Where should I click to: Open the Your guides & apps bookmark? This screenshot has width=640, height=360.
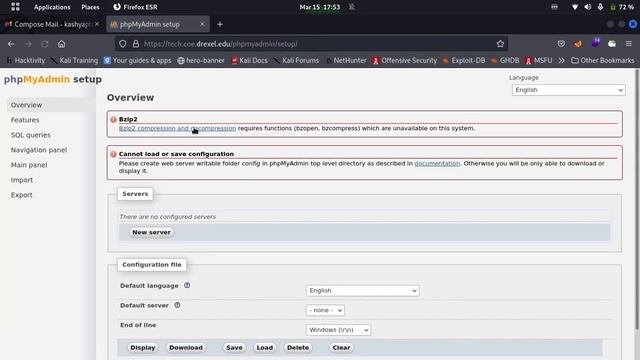coord(138,60)
